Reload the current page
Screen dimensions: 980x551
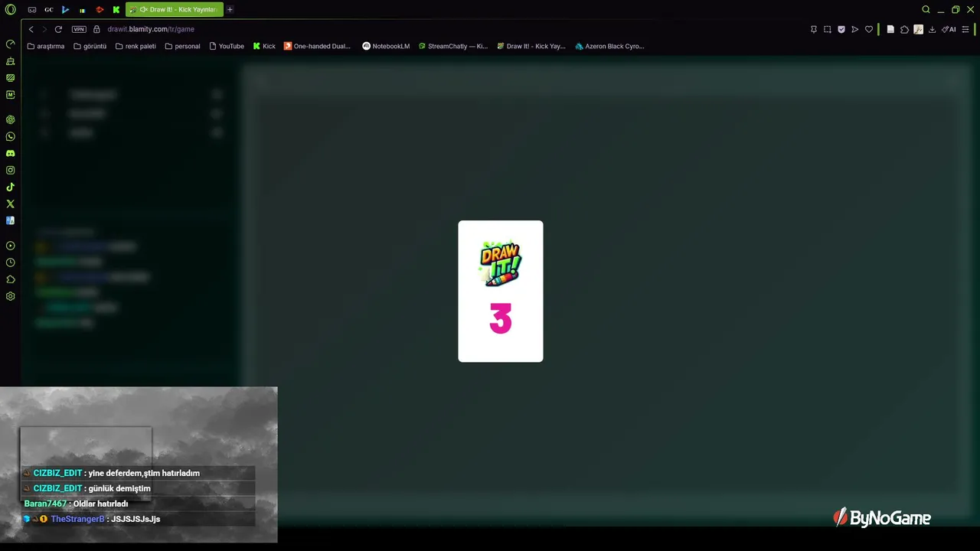(58, 29)
